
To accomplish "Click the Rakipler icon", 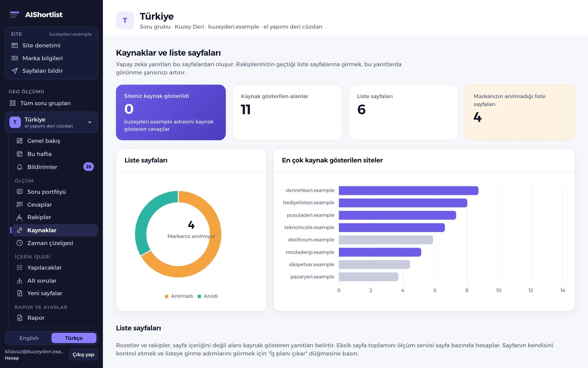I will [x=20, y=217].
